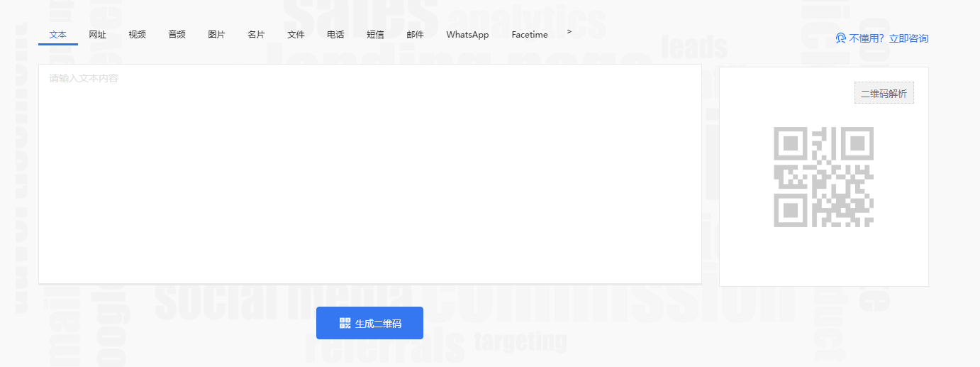The image size is (980, 367).
Task: Expand more tabs with the arrow
Action: [569, 32]
